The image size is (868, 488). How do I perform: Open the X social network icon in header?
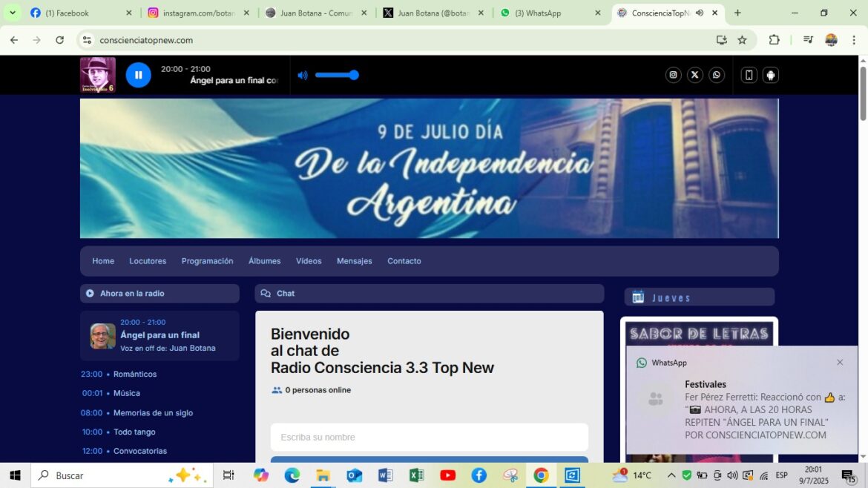pyautogui.click(x=694, y=75)
